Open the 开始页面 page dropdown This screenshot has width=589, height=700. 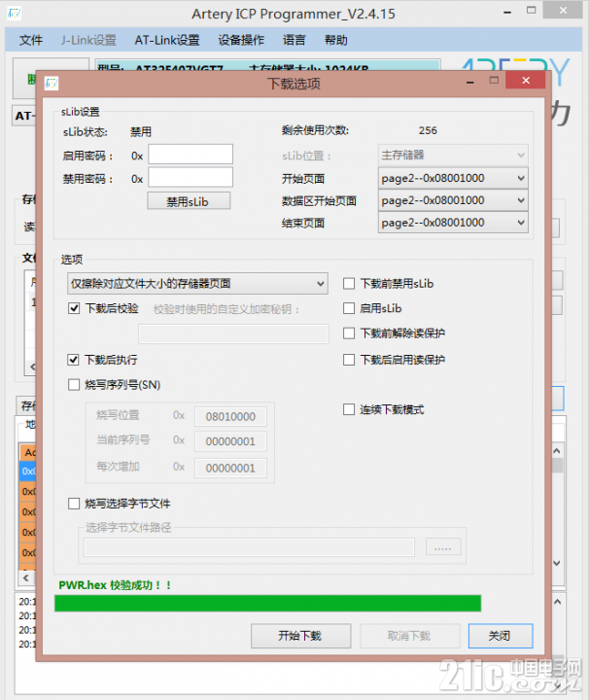point(453,178)
